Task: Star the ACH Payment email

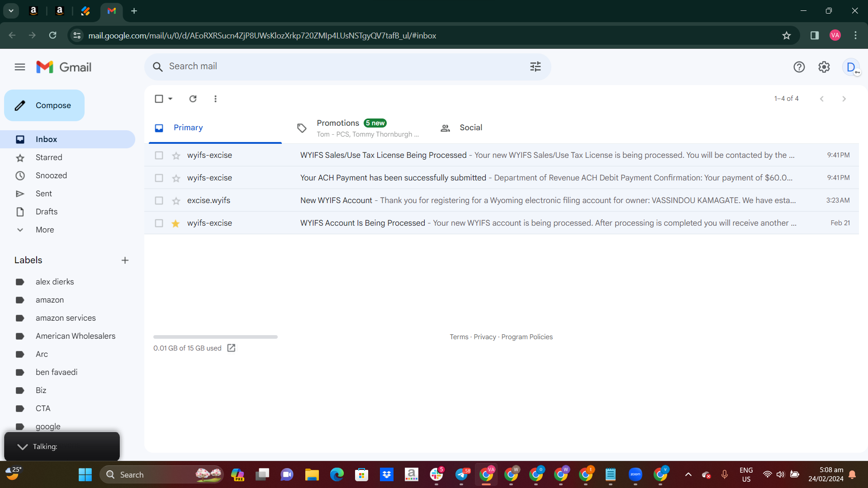Action: 176,178
